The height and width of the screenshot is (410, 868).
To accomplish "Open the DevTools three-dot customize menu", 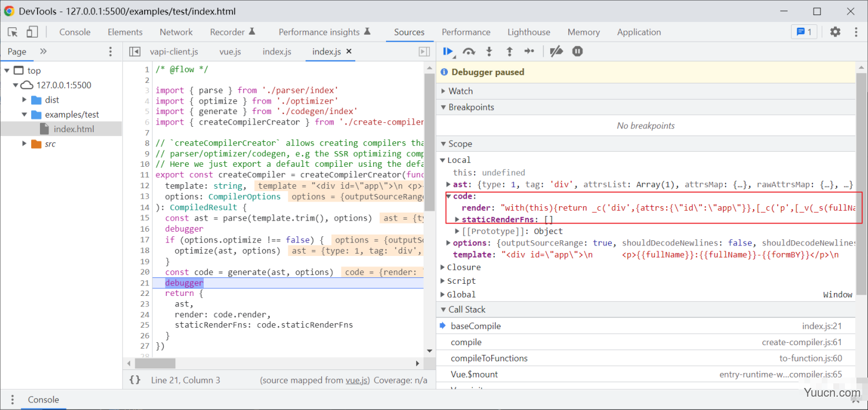I will tap(856, 32).
